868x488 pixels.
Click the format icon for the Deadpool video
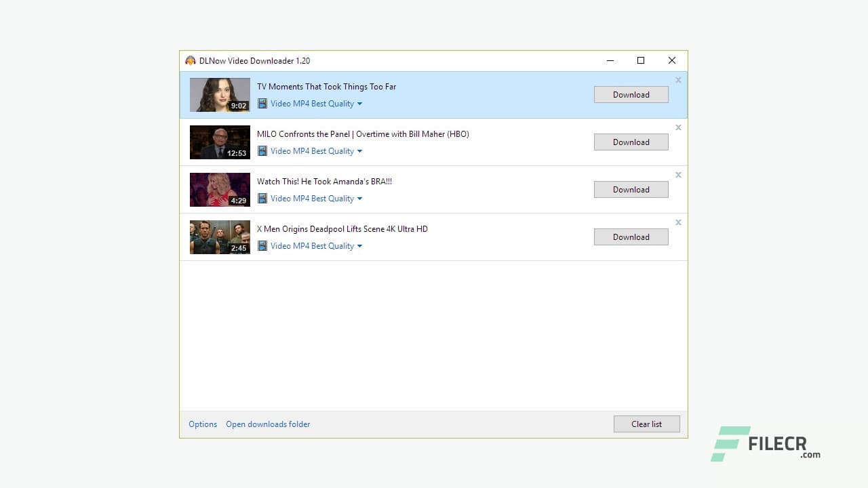[x=262, y=245]
